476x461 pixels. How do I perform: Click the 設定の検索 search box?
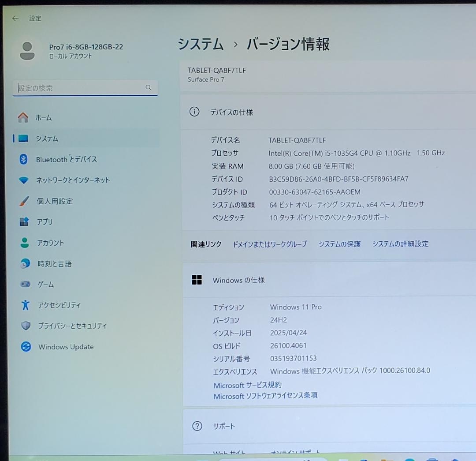coord(85,88)
